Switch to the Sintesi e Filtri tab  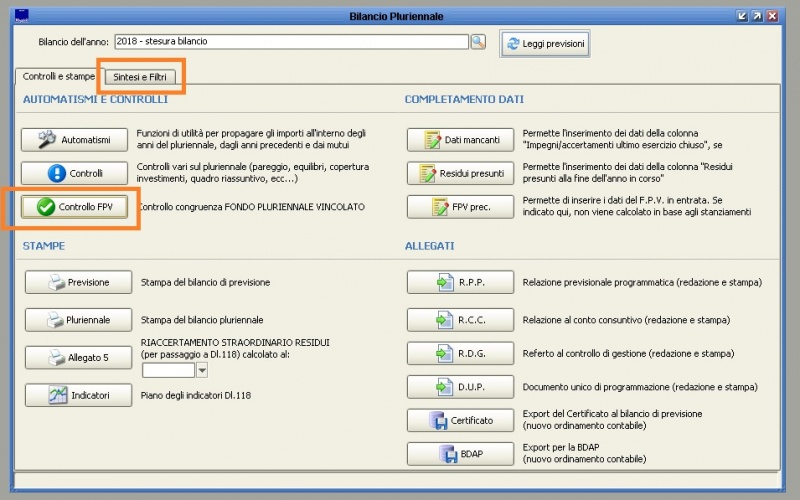tap(140, 77)
